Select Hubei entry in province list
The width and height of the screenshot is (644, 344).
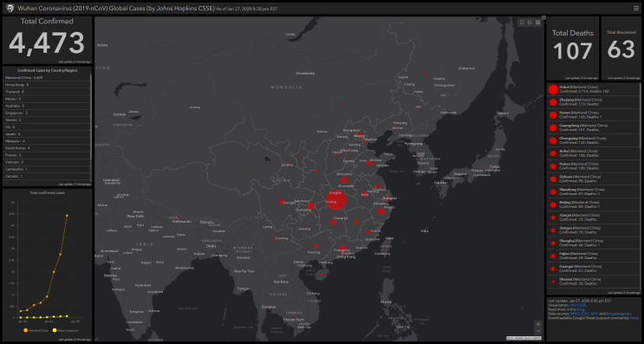pyautogui.click(x=593, y=89)
